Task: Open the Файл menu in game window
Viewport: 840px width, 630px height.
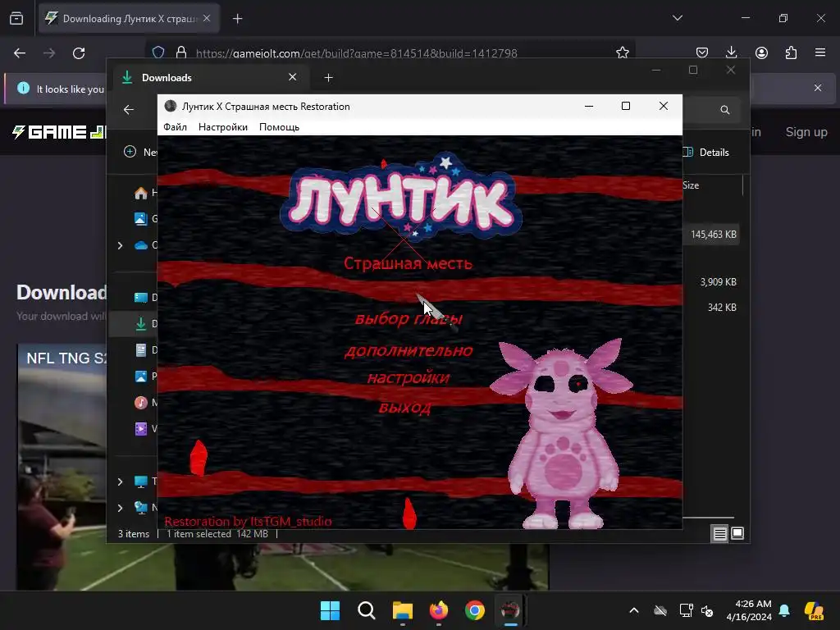Action: pos(175,127)
